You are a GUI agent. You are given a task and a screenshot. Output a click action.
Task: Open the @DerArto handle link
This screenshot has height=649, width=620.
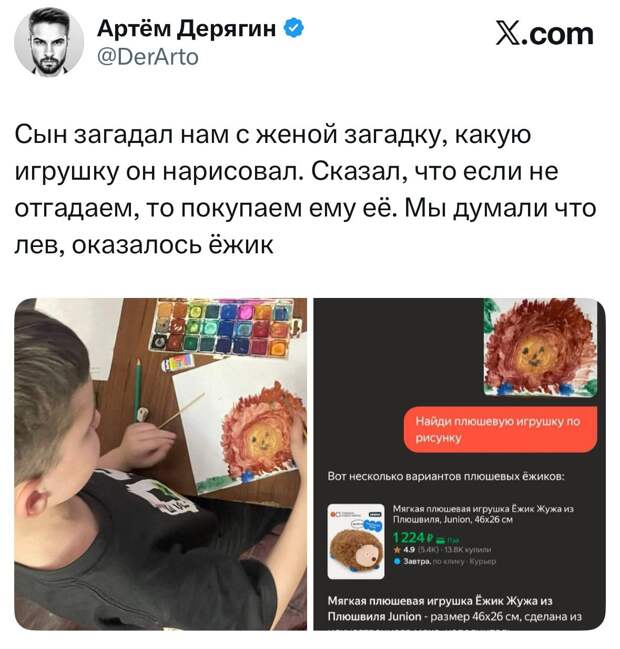[x=147, y=57]
